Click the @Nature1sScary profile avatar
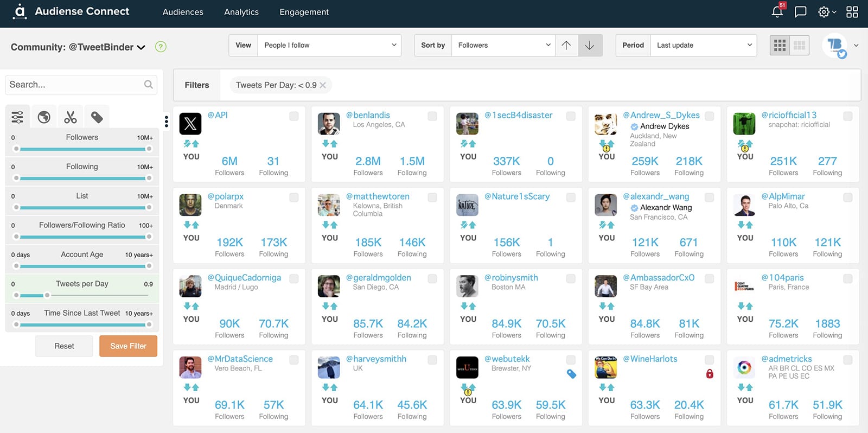The height and width of the screenshot is (433, 868). (467, 205)
